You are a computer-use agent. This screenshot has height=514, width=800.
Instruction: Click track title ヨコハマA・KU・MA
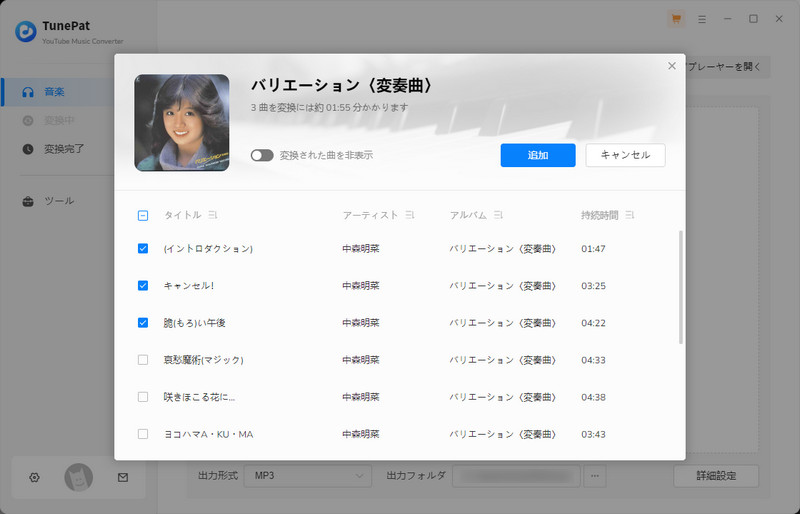point(208,434)
